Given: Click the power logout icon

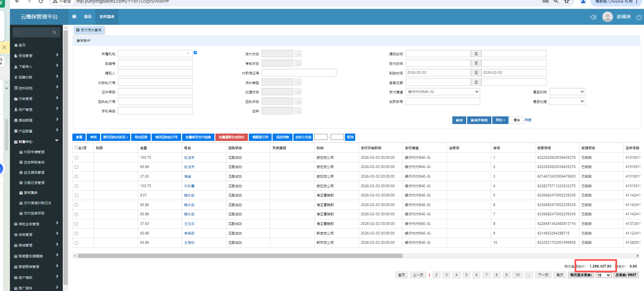Looking at the screenshot, I should (x=639, y=17).
